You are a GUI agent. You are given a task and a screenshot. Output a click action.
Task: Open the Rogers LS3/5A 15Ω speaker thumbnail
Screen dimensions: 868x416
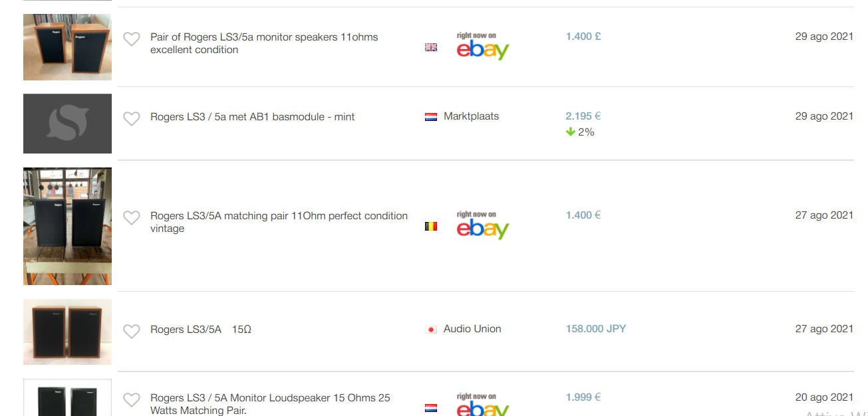click(x=67, y=332)
